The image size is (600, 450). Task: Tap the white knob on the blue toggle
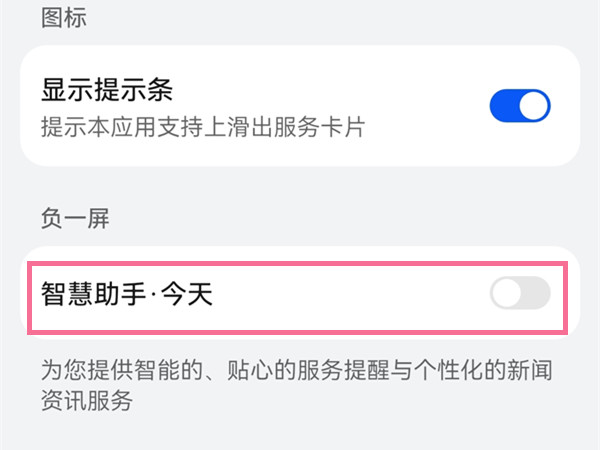click(535, 106)
